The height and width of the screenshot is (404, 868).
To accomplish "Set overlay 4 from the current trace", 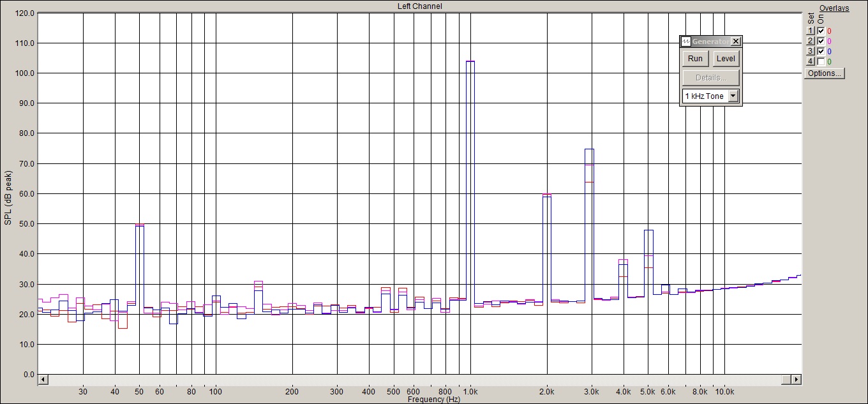I will pyautogui.click(x=811, y=61).
